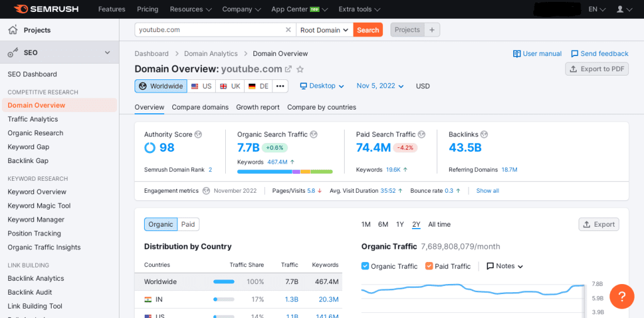Click the organic keywords distribution color bar
This screenshot has width=644, height=318.
(285, 171)
